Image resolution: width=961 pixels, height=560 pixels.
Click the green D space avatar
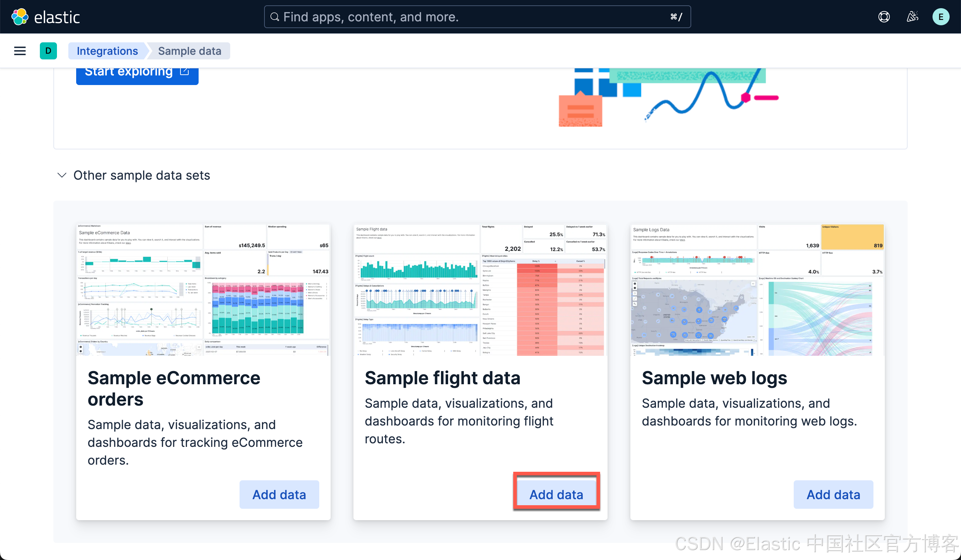click(x=48, y=51)
